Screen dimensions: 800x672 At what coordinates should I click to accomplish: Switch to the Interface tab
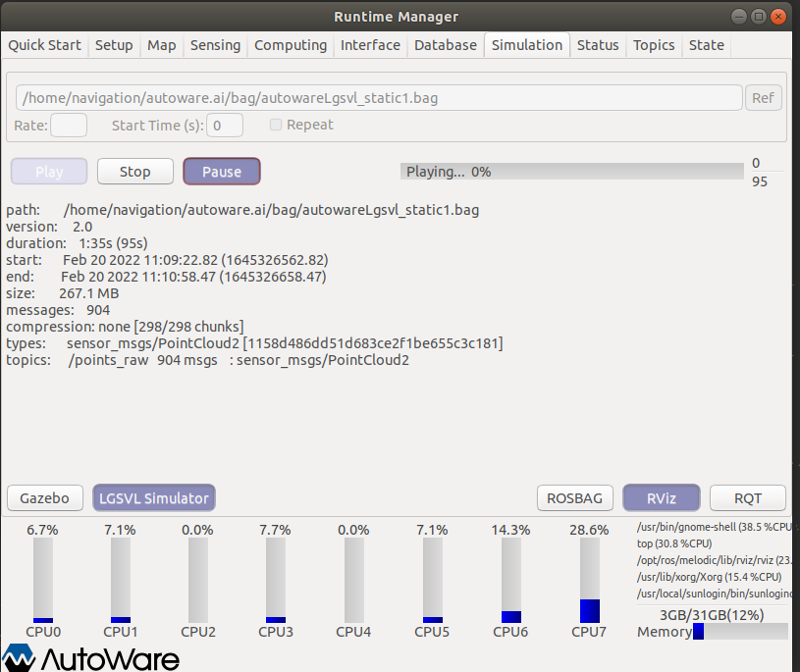tap(370, 45)
